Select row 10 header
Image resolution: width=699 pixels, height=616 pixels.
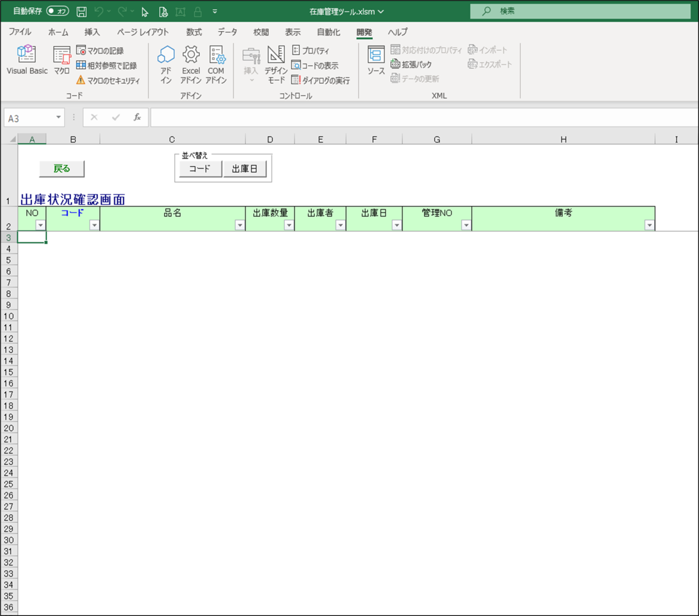click(9, 316)
